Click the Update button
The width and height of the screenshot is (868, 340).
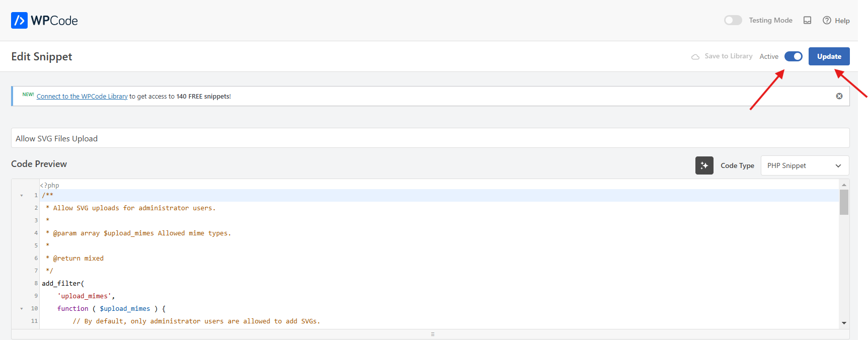[x=829, y=56]
